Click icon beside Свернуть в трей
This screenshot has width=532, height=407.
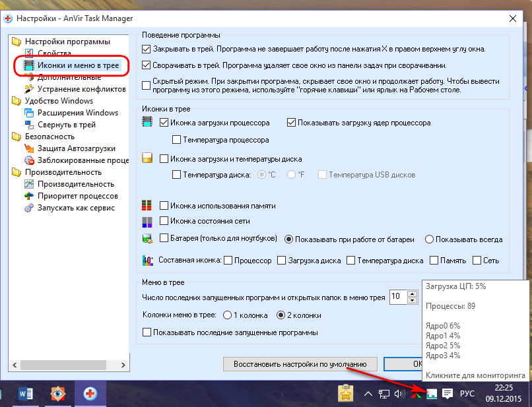click(x=29, y=125)
